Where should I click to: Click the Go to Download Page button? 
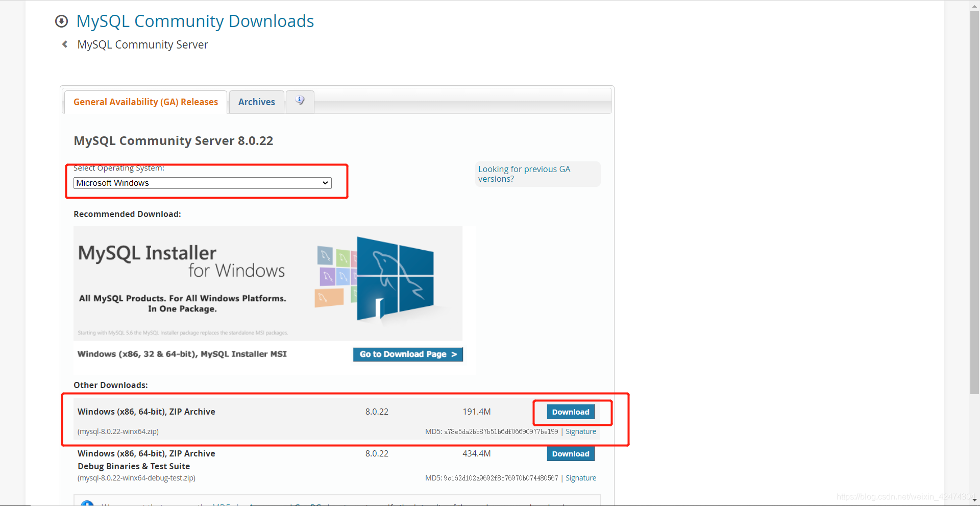pos(407,354)
